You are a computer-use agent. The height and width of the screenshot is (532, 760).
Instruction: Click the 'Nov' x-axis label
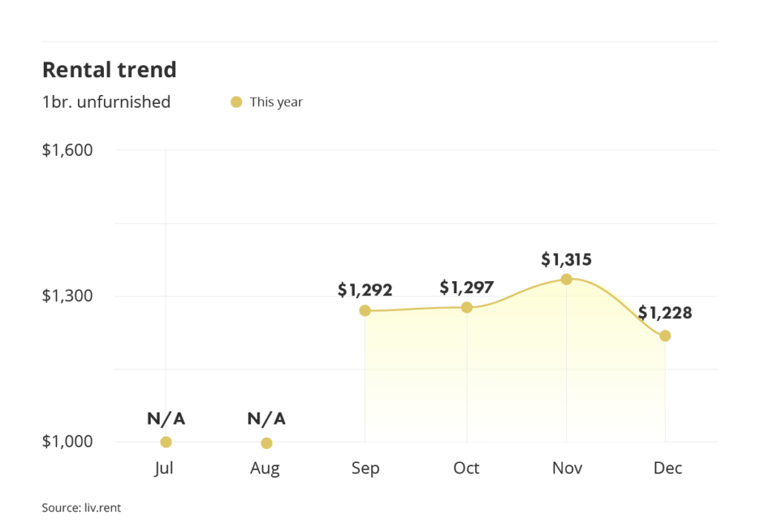[566, 468]
